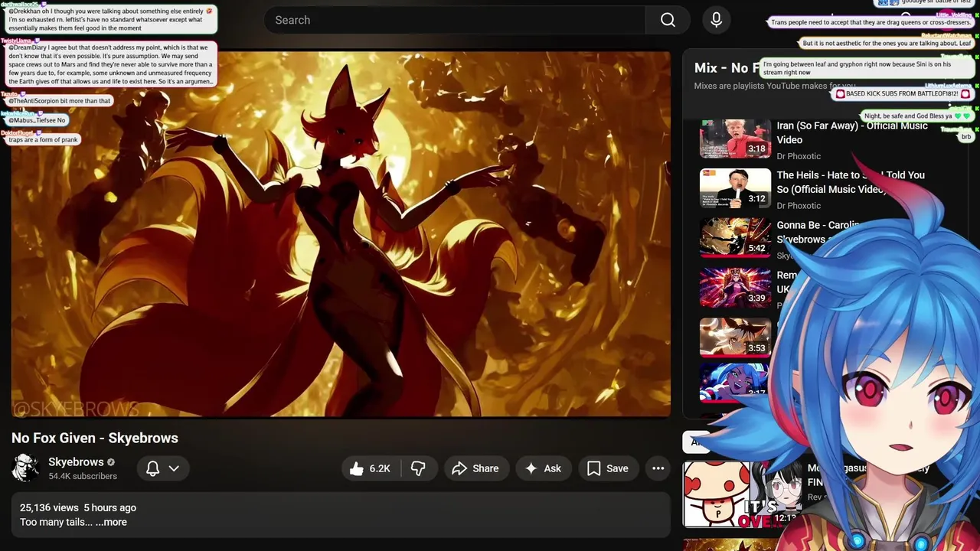Open the more actions ellipsis menu

658,468
